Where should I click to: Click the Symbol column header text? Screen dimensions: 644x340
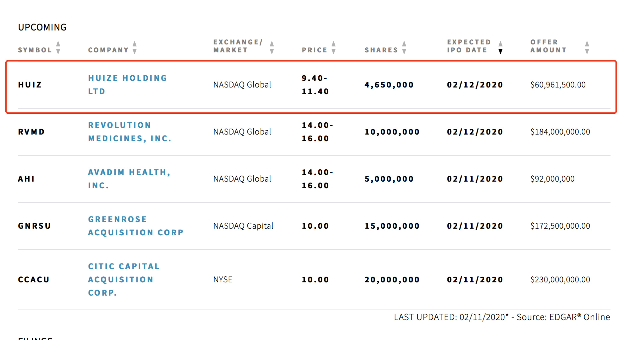point(35,50)
